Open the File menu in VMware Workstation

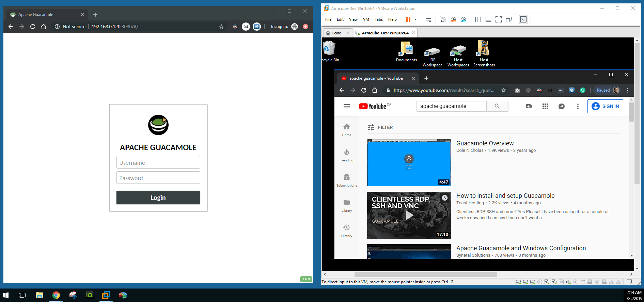pos(328,19)
